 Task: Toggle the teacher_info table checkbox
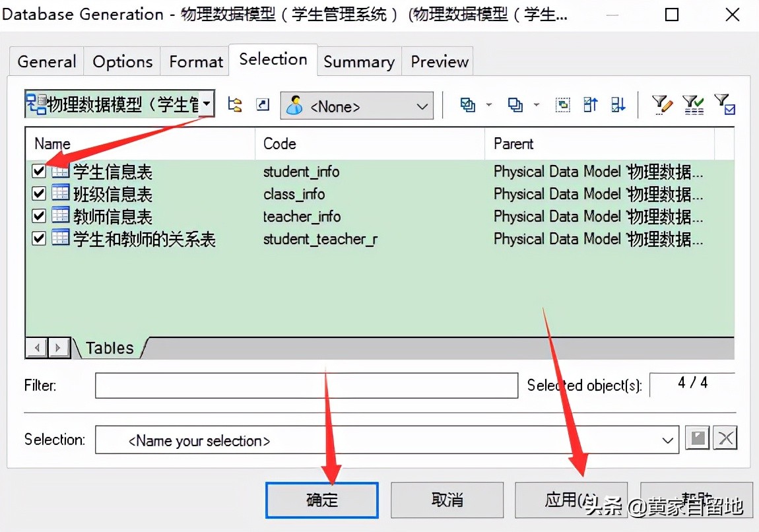pyautogui.click(x=38, y=216)
